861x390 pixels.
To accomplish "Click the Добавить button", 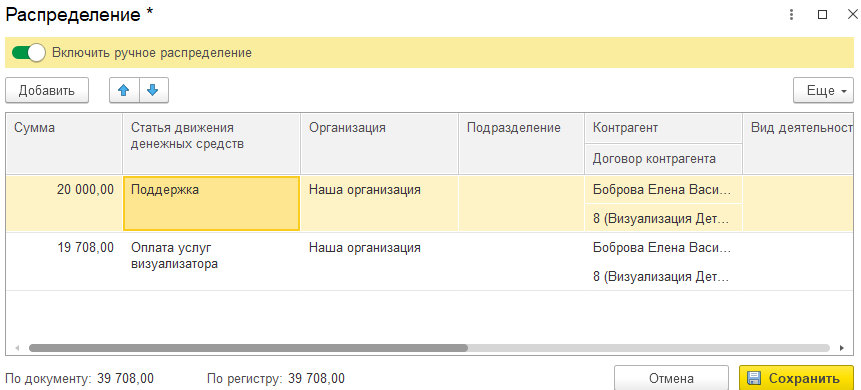I will (47, 91).
